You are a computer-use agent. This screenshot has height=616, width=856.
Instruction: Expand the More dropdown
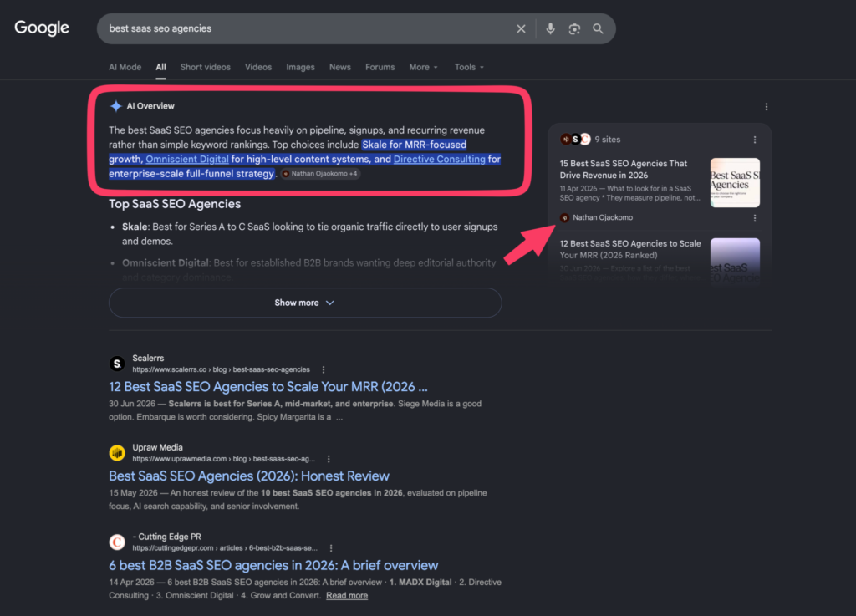click(x=424, y=67)
